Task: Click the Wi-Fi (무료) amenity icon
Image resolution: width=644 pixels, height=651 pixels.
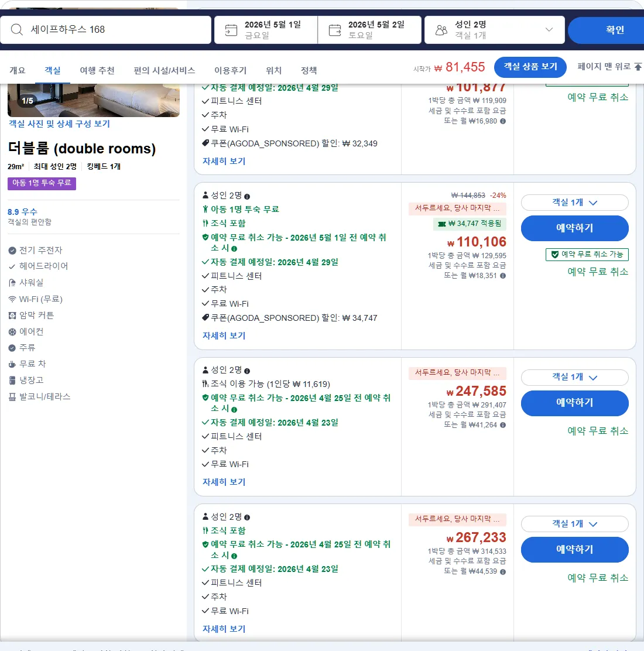Action: click(12, 299)
